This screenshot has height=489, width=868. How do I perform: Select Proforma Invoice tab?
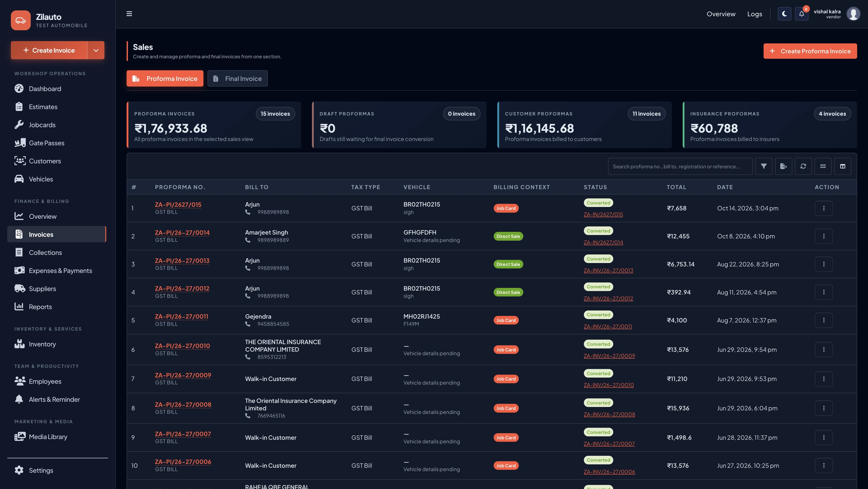tap(165, 78)
